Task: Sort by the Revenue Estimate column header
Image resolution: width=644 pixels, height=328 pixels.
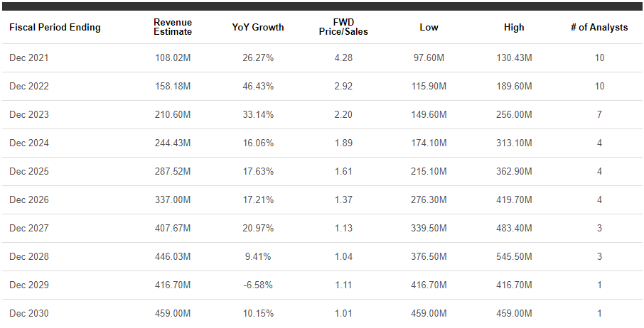Action: click(x=173, y=28)
